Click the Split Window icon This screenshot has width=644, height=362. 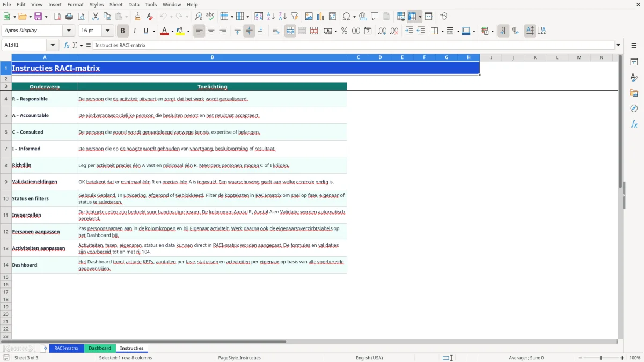tap(429, 17)
